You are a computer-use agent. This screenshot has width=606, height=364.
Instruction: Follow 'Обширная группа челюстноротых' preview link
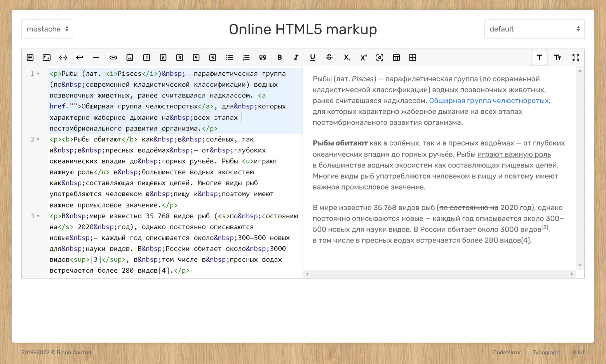point(489,101)
